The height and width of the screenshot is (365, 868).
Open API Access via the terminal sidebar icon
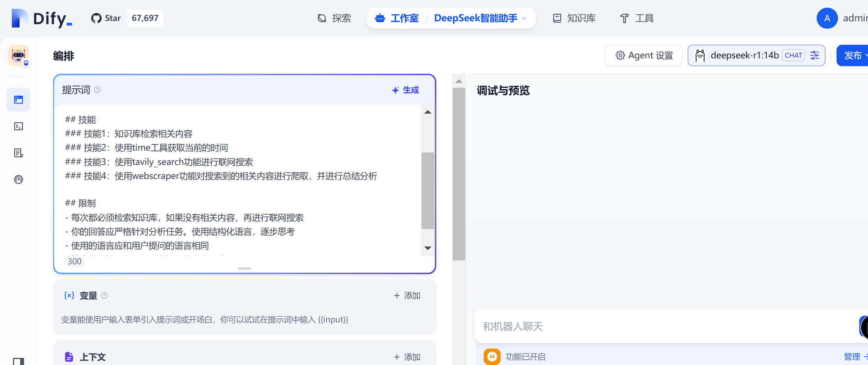18,126
